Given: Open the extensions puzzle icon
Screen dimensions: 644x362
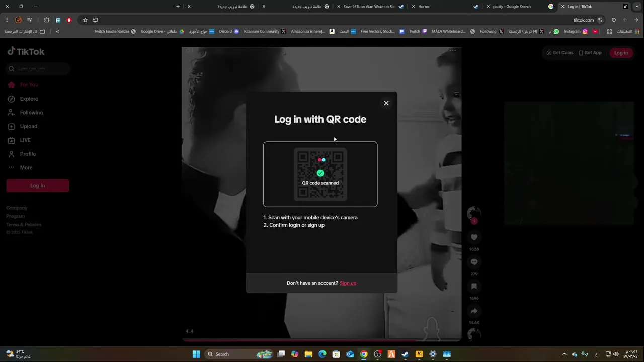Looking at the screenshot, I should pos(46,20).
